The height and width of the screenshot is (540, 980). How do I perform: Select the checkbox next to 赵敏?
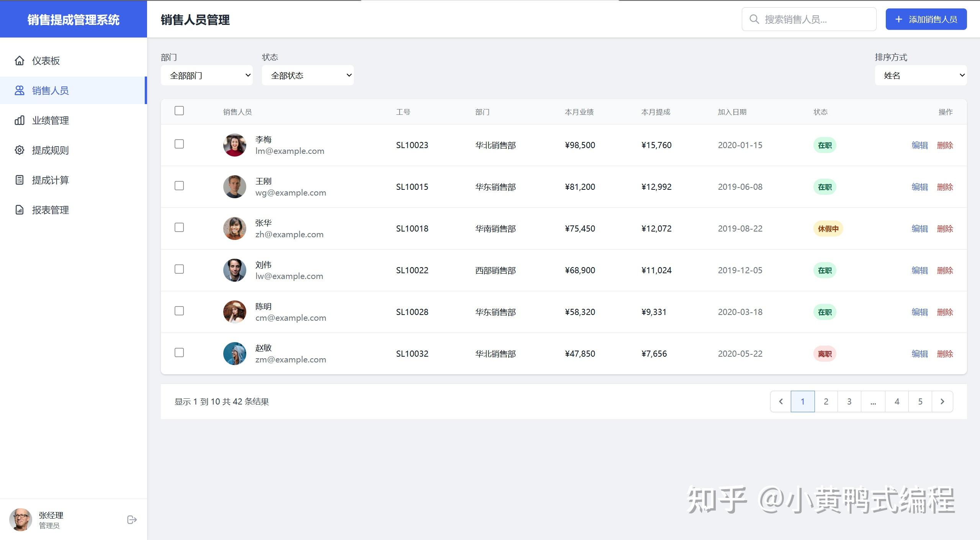pos(179,352)
